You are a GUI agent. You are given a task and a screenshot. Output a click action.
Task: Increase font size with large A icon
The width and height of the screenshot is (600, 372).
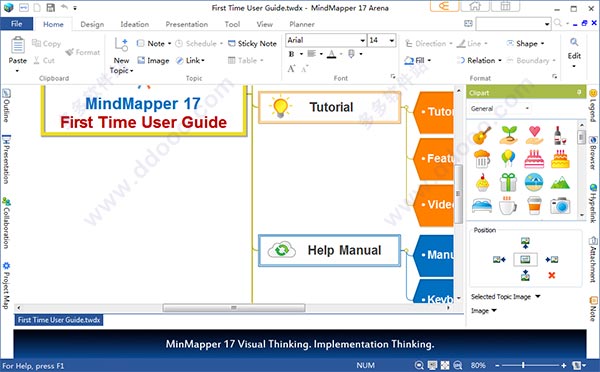click(x=291, y=69)
